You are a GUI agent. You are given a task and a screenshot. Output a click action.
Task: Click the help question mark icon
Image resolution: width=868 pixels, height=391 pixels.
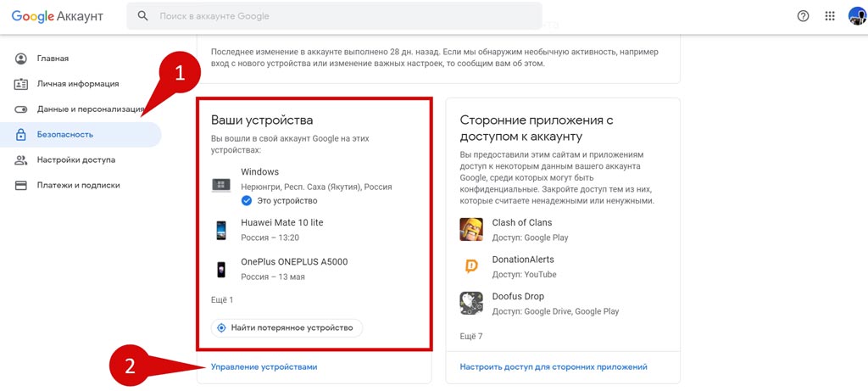click(x=803, y=16)
